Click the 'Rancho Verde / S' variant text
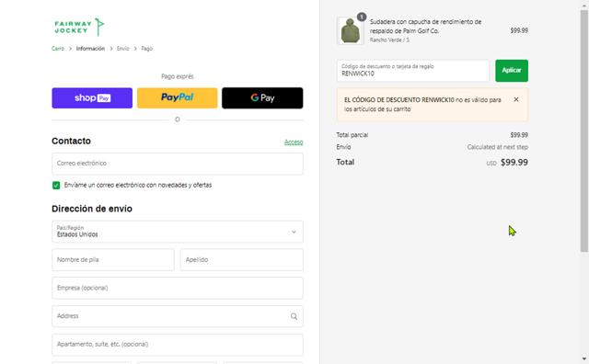Screen dimensions: 589x364 tap(389, 40)
